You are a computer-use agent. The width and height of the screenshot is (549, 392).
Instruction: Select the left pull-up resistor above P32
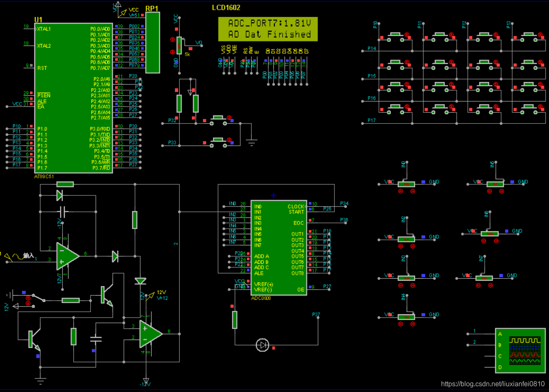point(179,104)
